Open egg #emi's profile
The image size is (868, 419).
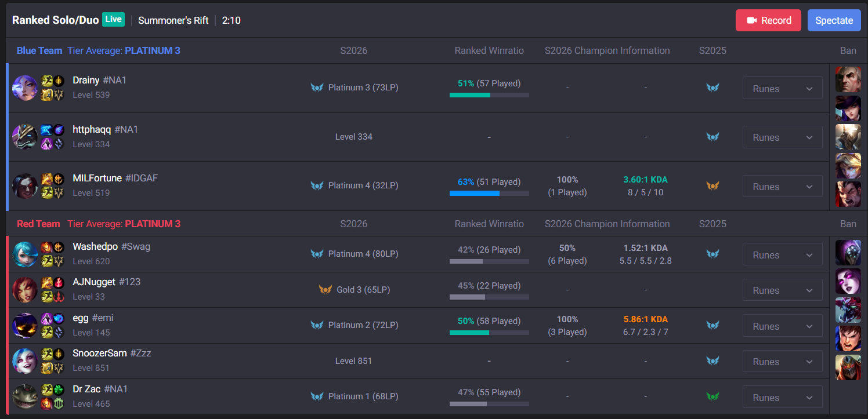click(x=93, y=318)
